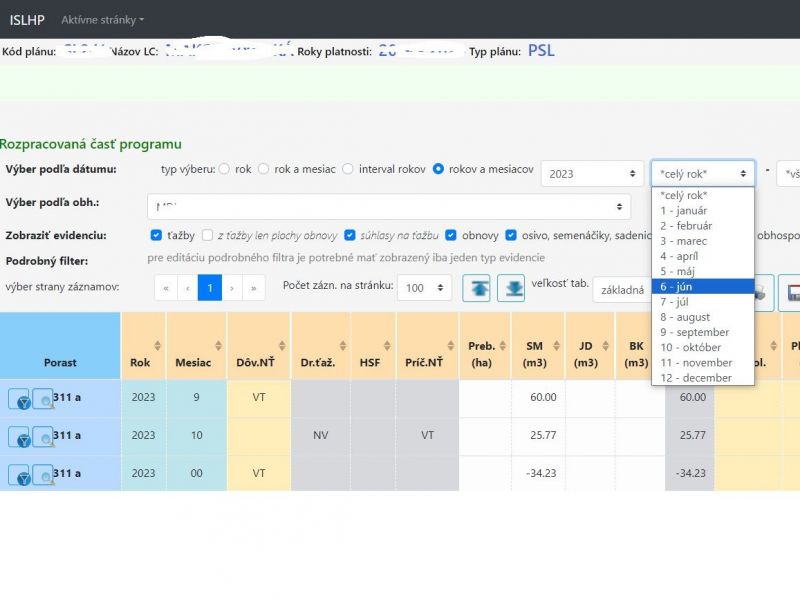800x600 pixels.
Task: Select the 'rok a mesiac' radio option
Action: point(264,169)
